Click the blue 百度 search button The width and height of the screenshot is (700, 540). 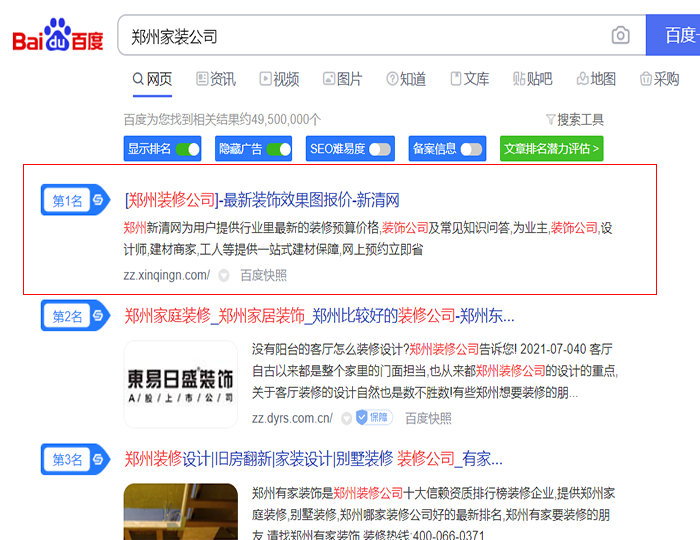tap(673, 35)
